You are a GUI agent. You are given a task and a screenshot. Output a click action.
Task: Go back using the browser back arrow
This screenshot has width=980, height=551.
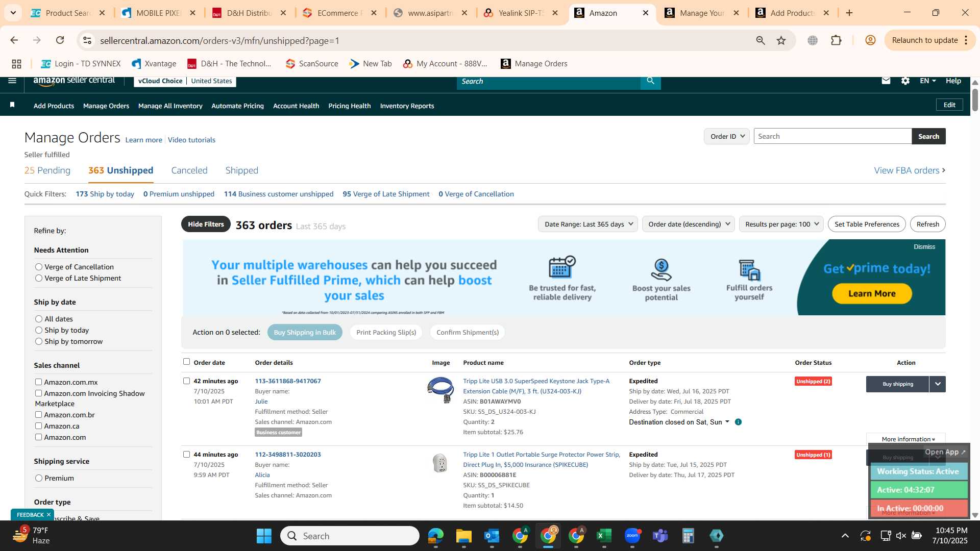[14, 40]
